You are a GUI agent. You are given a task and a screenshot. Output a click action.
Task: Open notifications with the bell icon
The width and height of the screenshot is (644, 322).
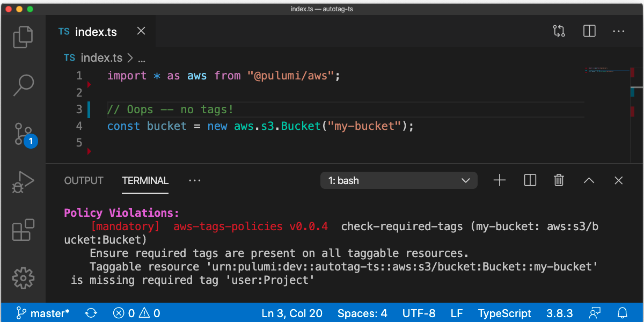[x=623, y=313]
